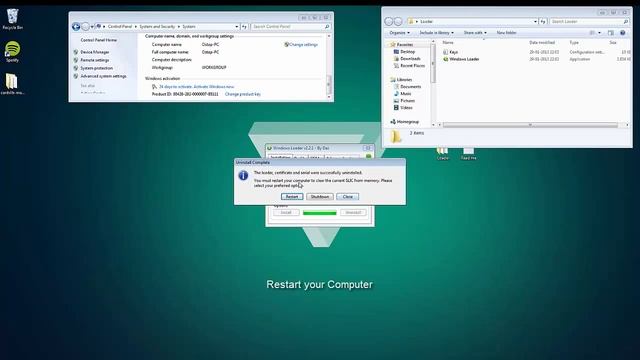Click the Shutdown button in the dialog
This screenshot has width=640, height=360.
click(320, 197)
